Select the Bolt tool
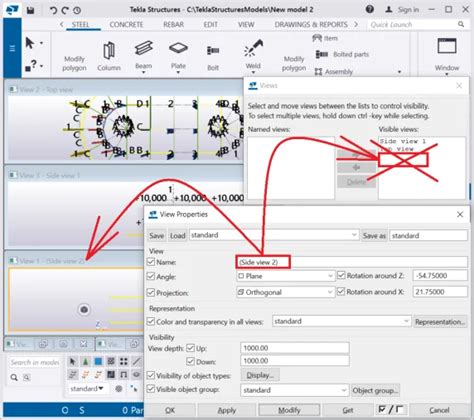The height and width of the screenshot is (420, 474). tap(213, 58)
